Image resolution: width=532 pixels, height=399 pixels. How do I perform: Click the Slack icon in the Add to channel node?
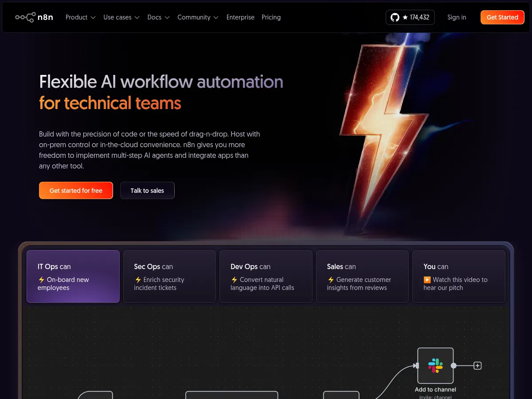click(x=435, y=365)
